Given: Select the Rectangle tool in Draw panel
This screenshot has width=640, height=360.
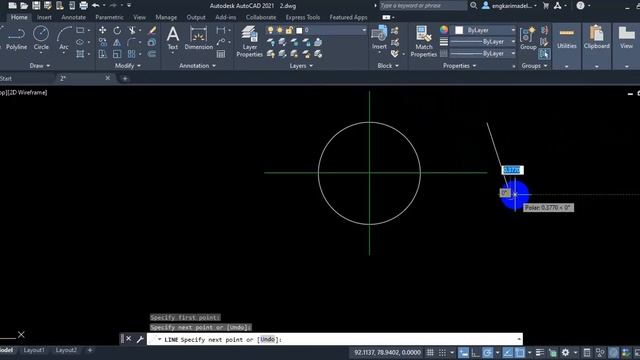Looking at the screenshot, I should coord(80,30).
